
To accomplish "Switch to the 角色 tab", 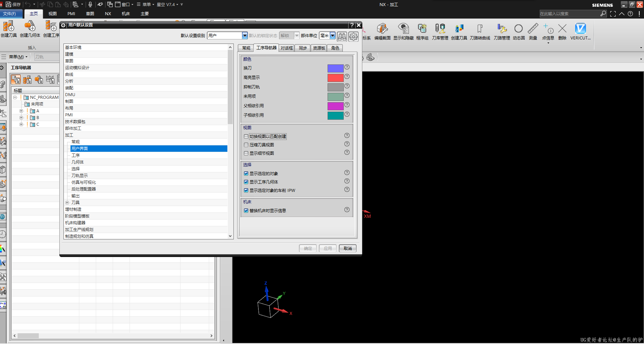I will click(x=335, y=48).
